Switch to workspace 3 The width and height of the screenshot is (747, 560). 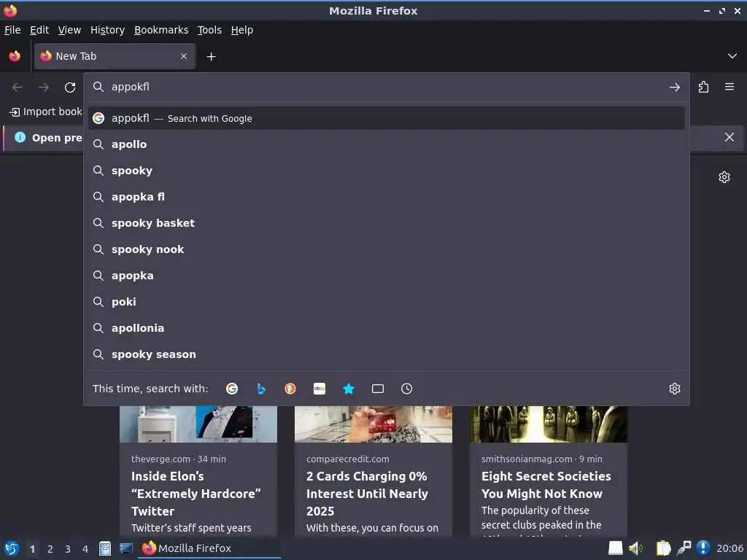68,549
